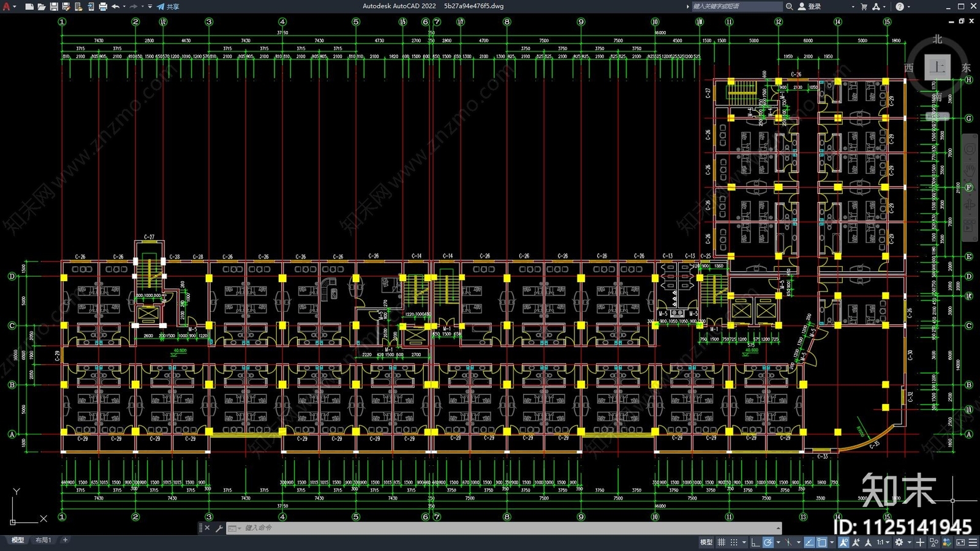Click the ViewCube 东 (East) compass label
The height and width of the screenshot is (551, 980).
966,67
